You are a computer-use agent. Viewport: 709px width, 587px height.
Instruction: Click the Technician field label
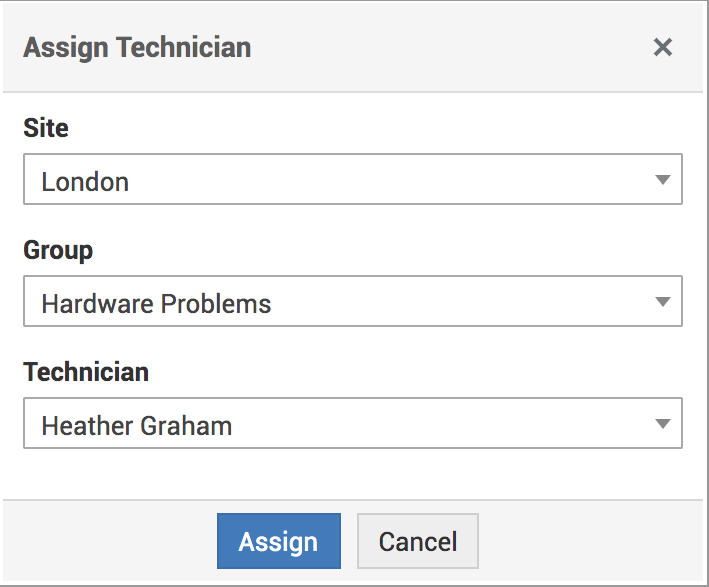pyautogui.click(x=86, y=372)
